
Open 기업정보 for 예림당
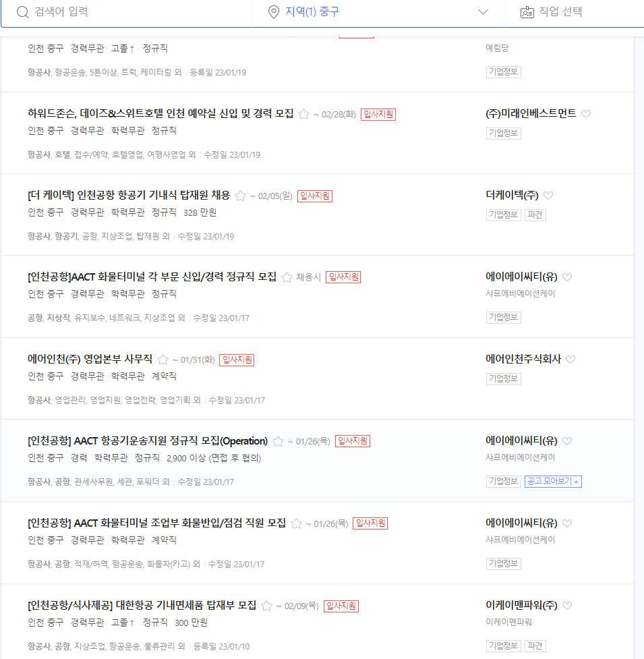tap(503, 72)
